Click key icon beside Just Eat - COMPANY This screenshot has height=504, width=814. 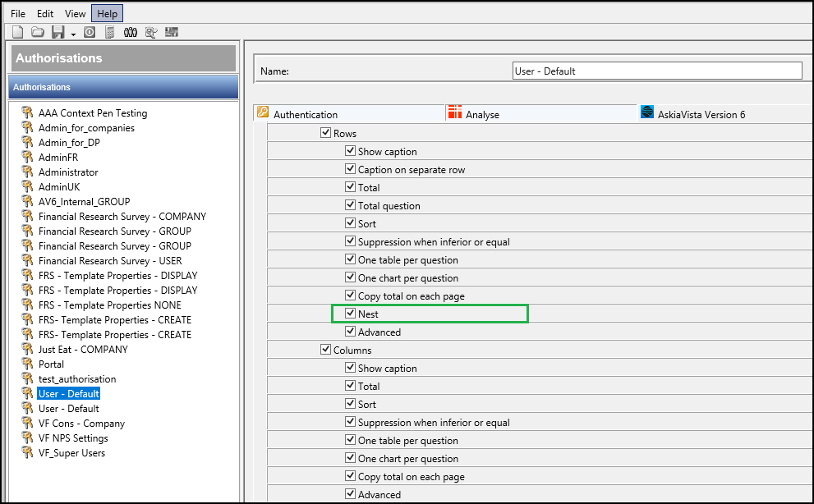click(27, 350)
